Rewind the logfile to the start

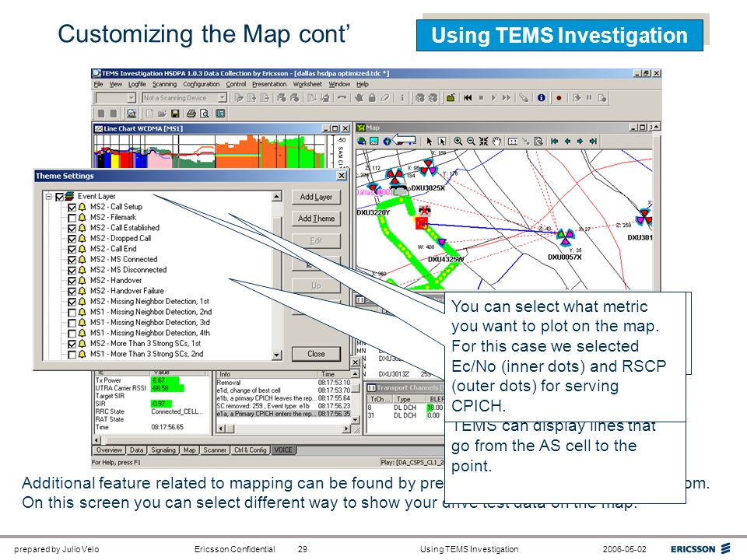click(x=468, y=98)
